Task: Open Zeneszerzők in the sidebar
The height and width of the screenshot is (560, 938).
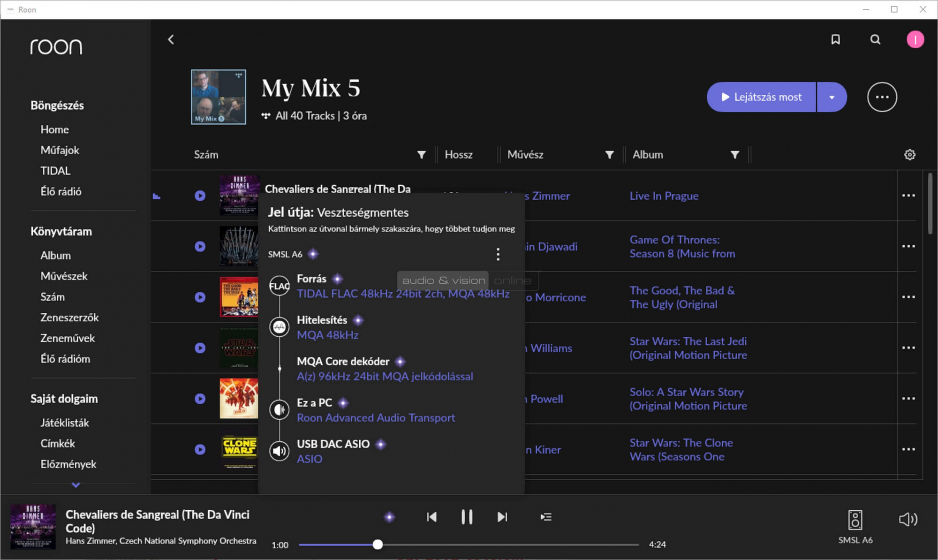Action: (x=69, y=318)
